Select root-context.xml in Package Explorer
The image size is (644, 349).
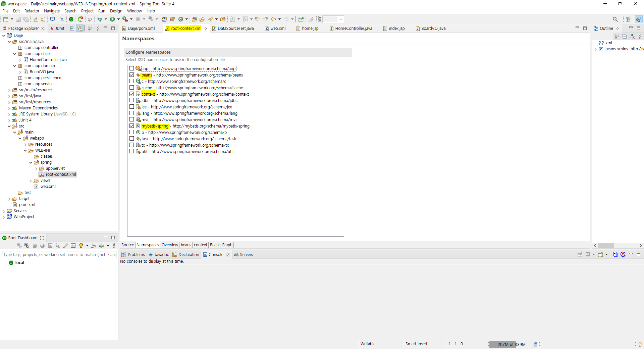61,174
